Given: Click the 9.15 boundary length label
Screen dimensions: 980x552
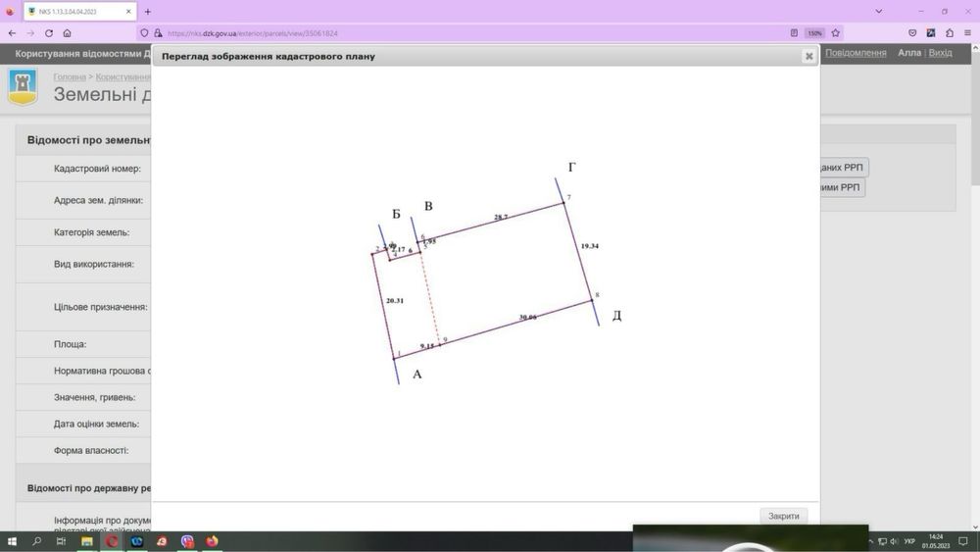Looking at the screenshot, I should [x=427, y=346].
